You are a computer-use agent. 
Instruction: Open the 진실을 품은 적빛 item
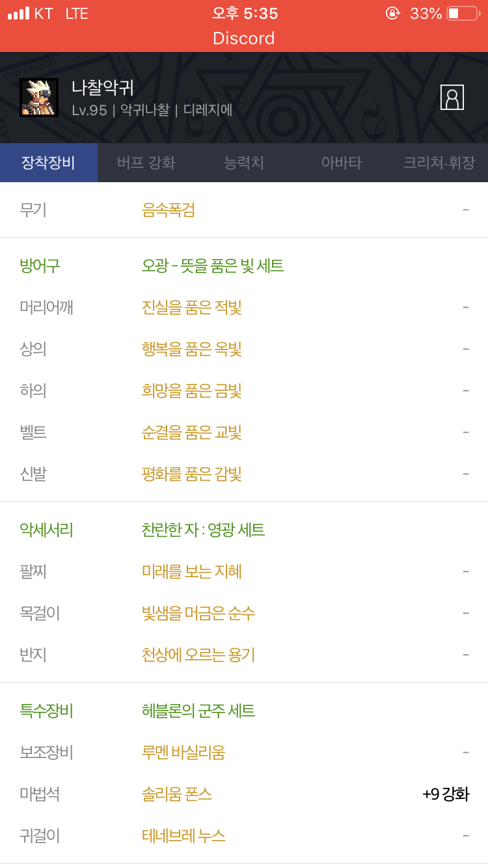coord(192,307)
